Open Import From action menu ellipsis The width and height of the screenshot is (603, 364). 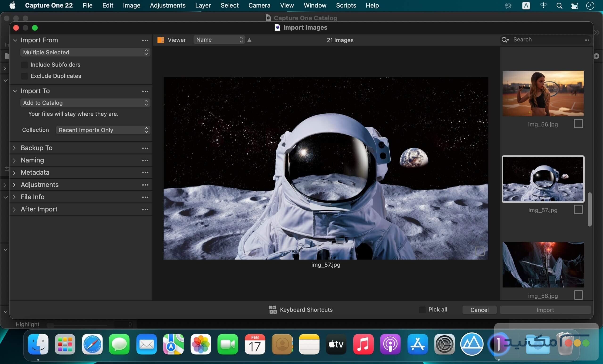coord(145,40)
